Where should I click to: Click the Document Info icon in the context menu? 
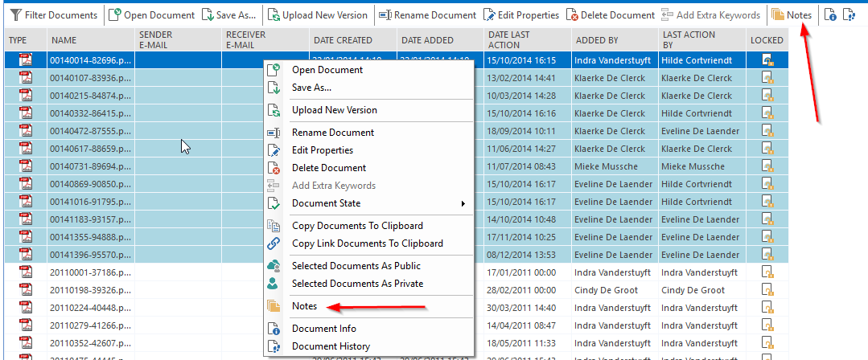pos(274,329)
